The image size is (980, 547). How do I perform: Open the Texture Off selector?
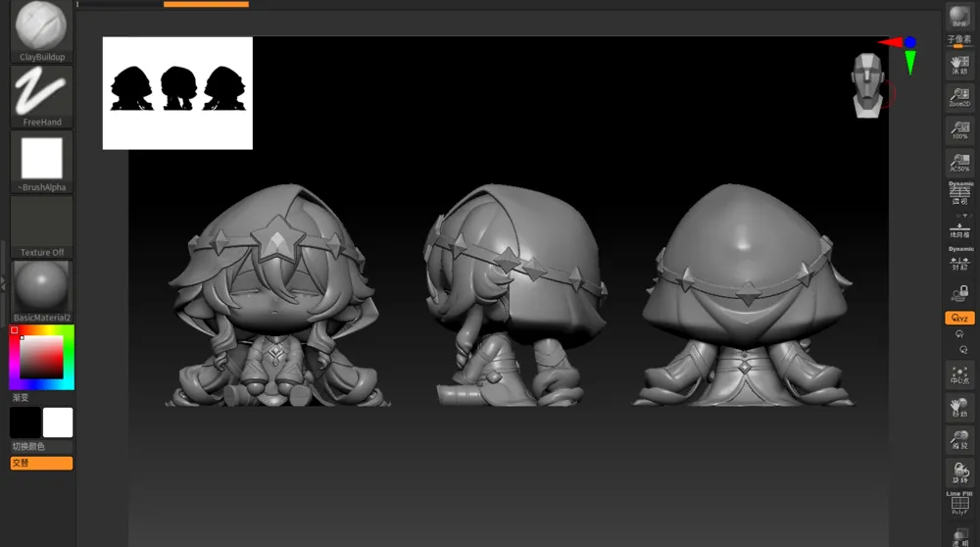click(x=41, y=226)
